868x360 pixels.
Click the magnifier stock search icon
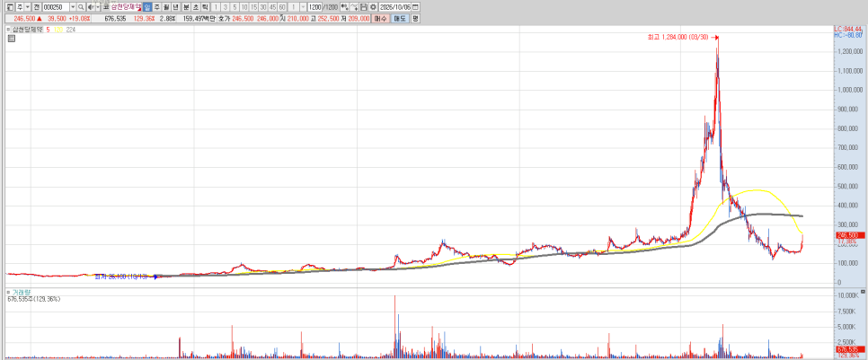pos(81,7)
